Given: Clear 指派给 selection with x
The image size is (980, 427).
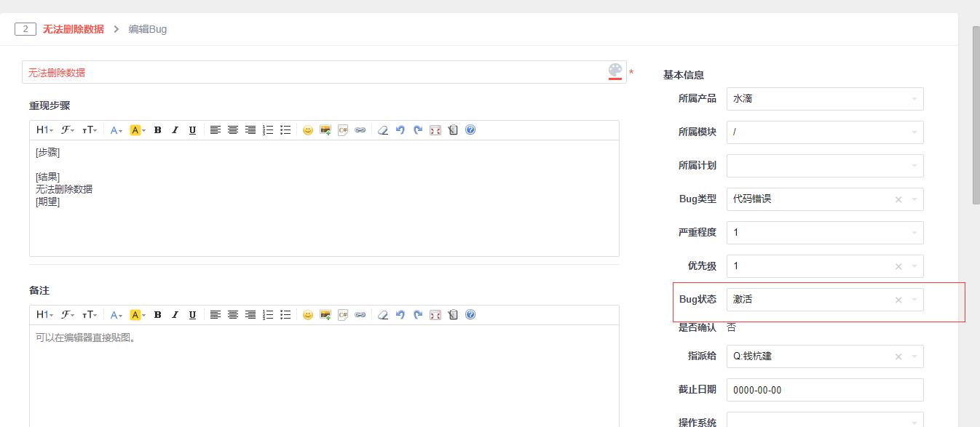Looking at the screenshot, I should (x=898, y=357).
